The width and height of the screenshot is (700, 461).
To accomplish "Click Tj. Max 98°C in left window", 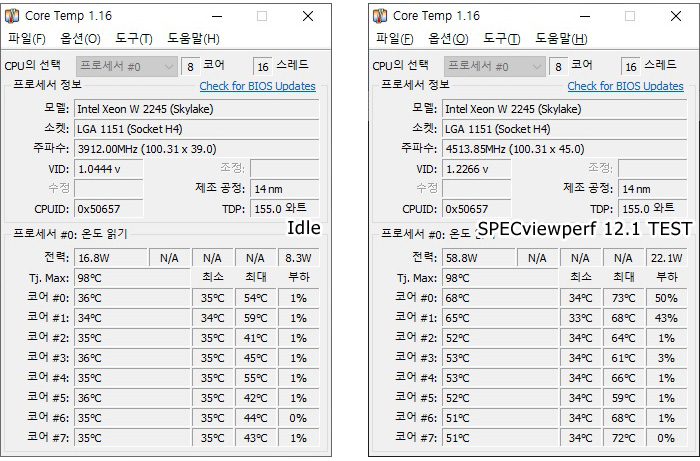I will (132, 278).
